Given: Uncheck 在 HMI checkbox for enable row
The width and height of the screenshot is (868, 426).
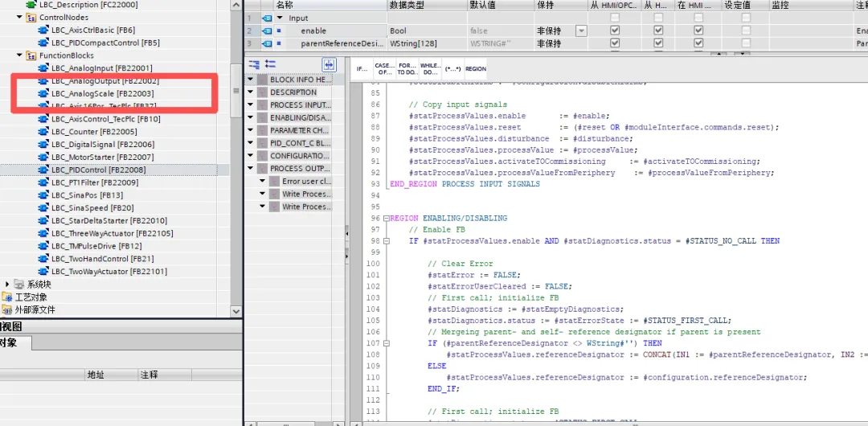Looking at the screenshot, I should (x=698, y=31).
